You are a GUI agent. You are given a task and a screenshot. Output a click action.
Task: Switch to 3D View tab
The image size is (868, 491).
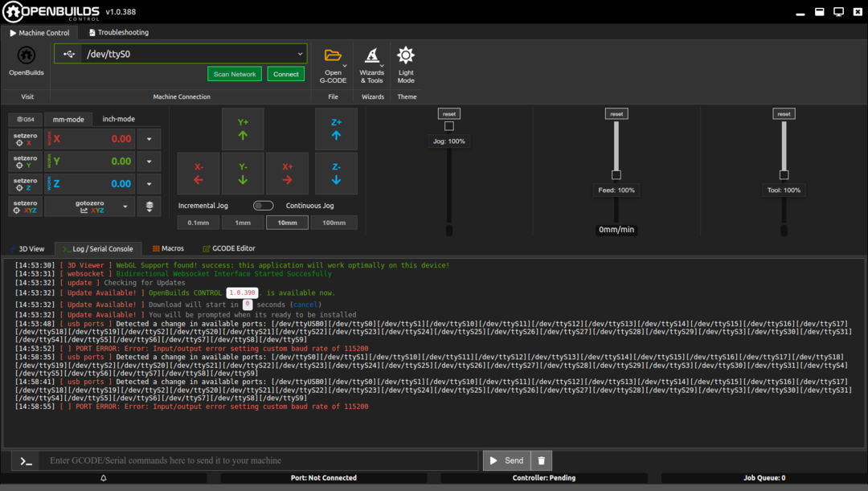27,249
